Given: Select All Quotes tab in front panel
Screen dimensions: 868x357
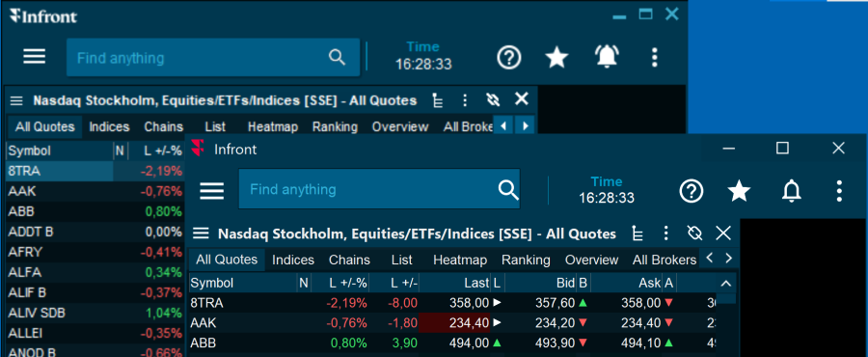Looking at the screenshot, I should [227, 260].
